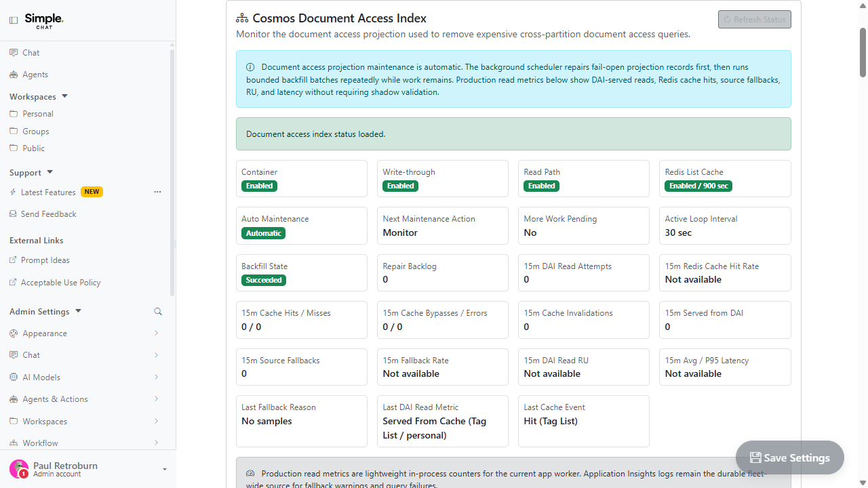The height and width of the screenshot is (488, 868).
Task: Click the Refresh Status button
Action: point(755,20)
